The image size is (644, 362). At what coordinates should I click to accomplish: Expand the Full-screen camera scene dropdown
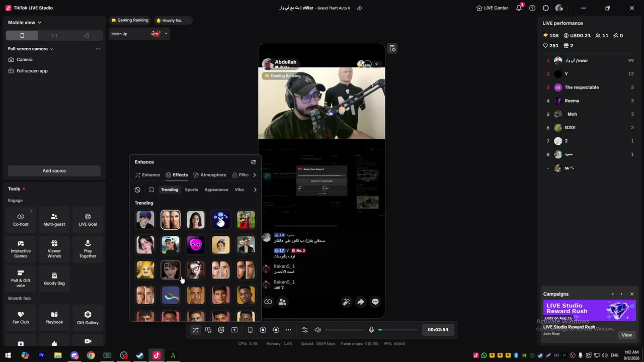point(31,49)
